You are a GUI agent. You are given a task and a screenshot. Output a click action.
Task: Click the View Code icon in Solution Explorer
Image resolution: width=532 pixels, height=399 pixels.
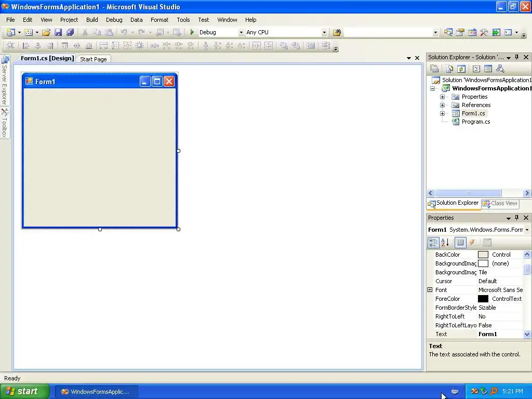click(476, 69)
